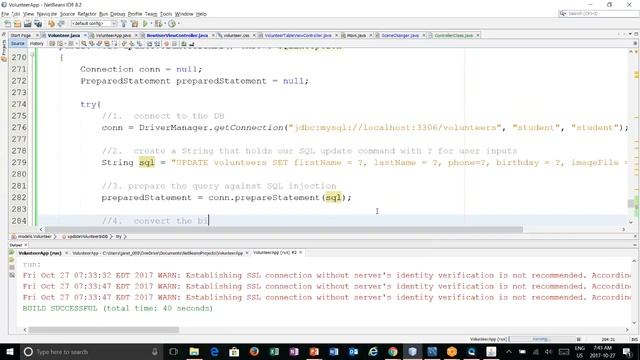The image size is (640, 360).
Task: Select the VolunteerApp (run) #2 output tab
Action: point(274,253)
